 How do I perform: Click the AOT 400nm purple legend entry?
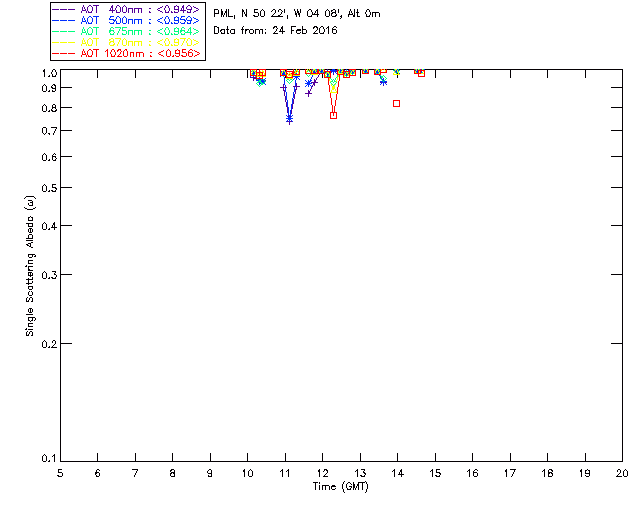[126, 9]
